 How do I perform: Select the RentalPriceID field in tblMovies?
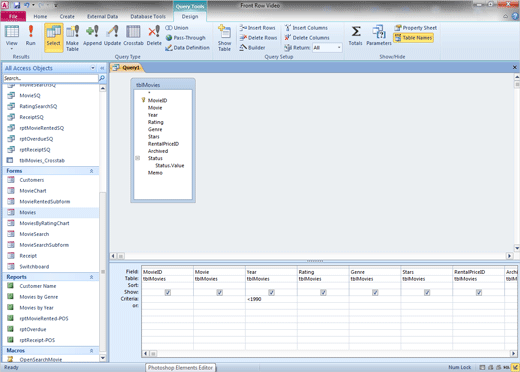point(163,144)
